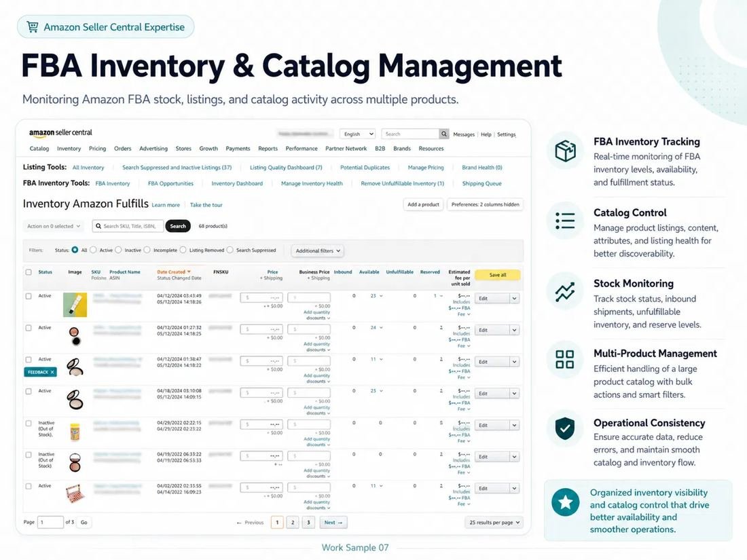Check the row created 04/02/2022 02:35:55

point(29,486)
